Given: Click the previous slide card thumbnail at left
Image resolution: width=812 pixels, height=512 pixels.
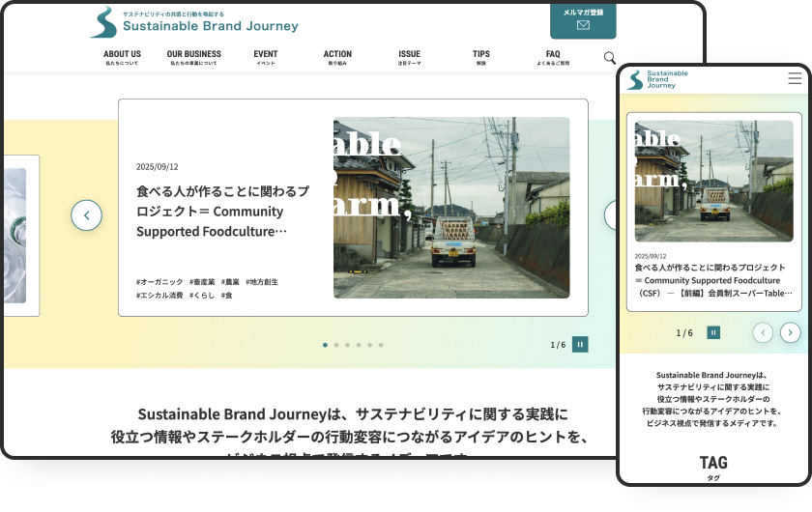Looking at the screenshot, I should click(15, 236).
